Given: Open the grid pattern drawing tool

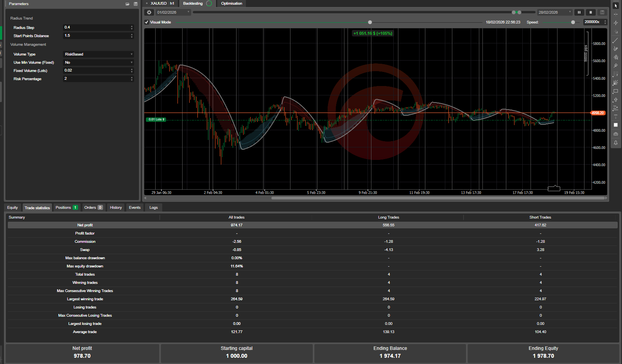Looking at the screenshot, I should pos(616,74).
